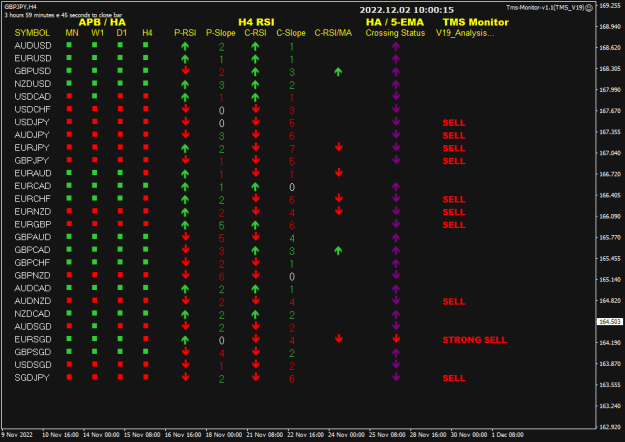Select the SELL signal on EURGBP row
This screenshot has width=625, height=442.
coord(454,225)
